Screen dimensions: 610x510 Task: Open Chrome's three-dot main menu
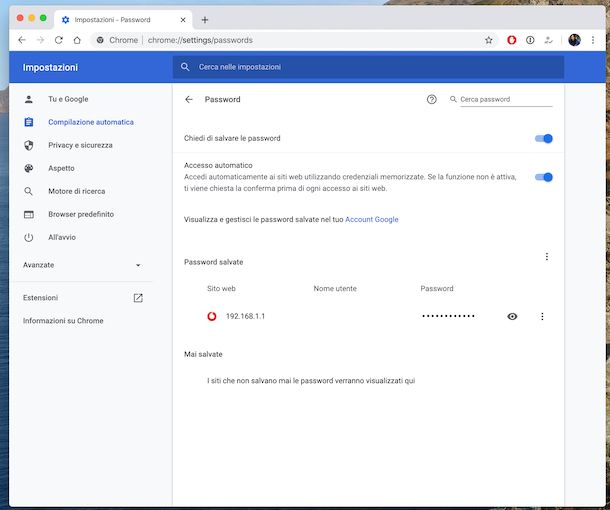(x=593, y=40)
